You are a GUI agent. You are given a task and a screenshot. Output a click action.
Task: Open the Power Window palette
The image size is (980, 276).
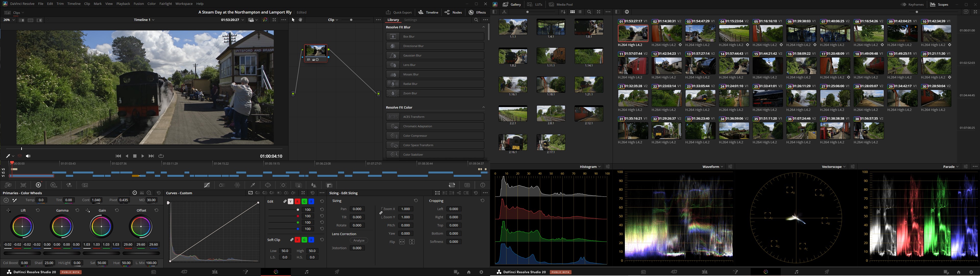tap(268, 185)
